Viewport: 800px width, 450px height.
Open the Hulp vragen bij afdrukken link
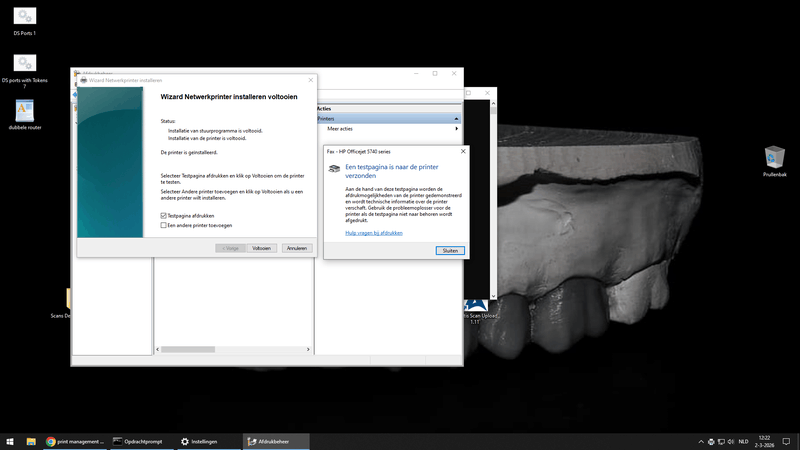coord(374,233)
